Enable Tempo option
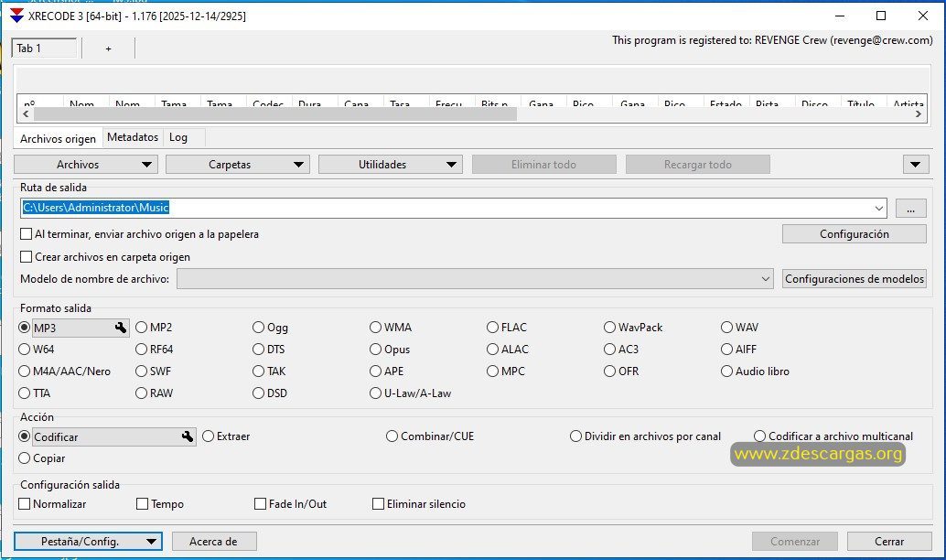 click(143, 504)
